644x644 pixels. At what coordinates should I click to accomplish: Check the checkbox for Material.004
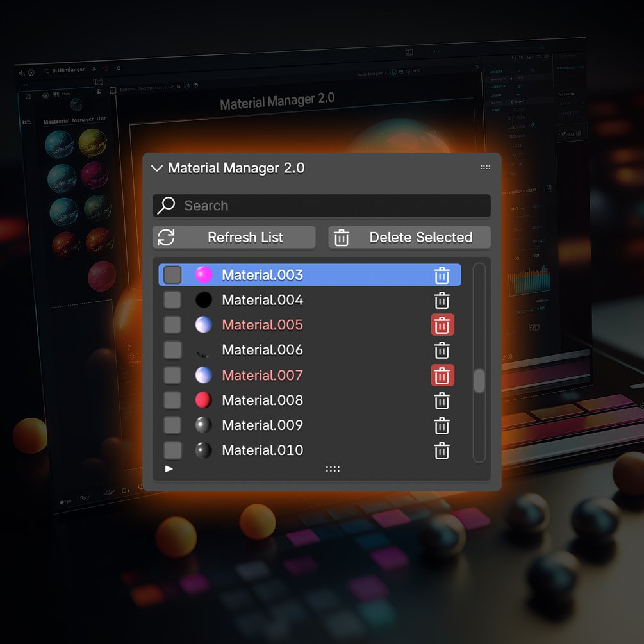(x=172, y=300)
